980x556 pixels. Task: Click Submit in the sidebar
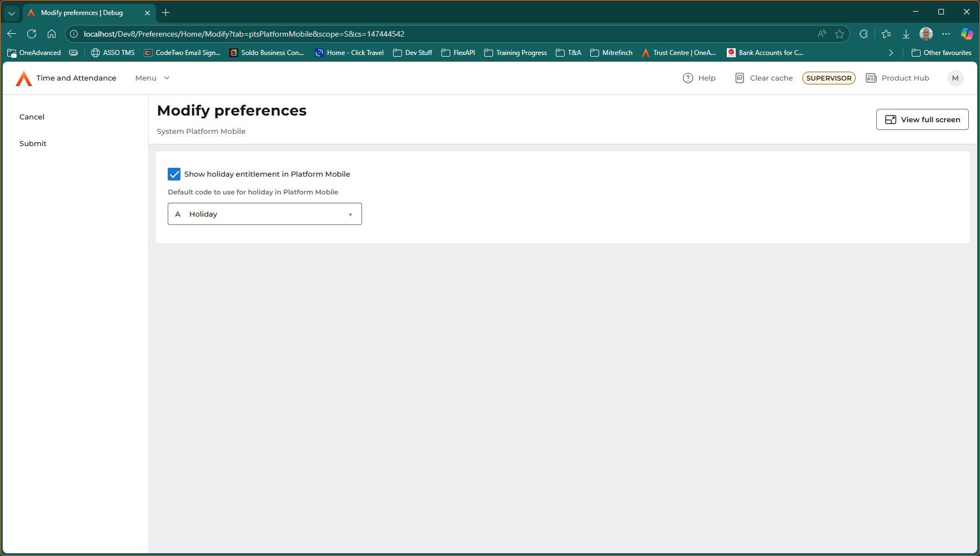point(33,144)
